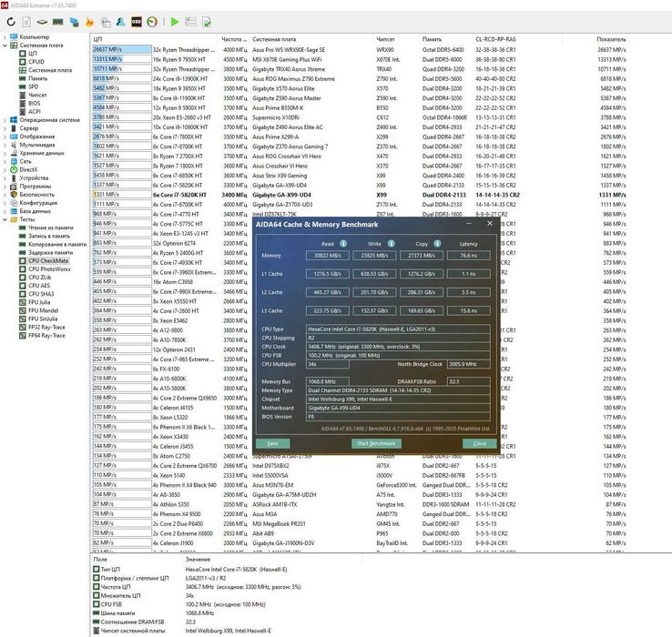Viewport: 672px width, 637px height.
Task: Select CPU ZLib test
Action: pyautogui.click(x=40, y=278)
